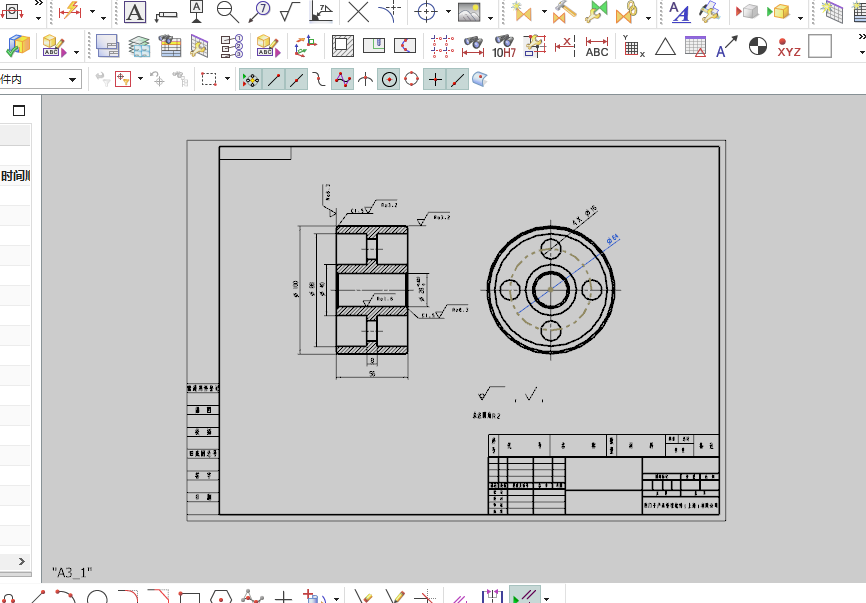Image resolution: width=866 pixels, height=603 pixels.
Task: Click the Point on Face snap icon
Action: [480, 80]
